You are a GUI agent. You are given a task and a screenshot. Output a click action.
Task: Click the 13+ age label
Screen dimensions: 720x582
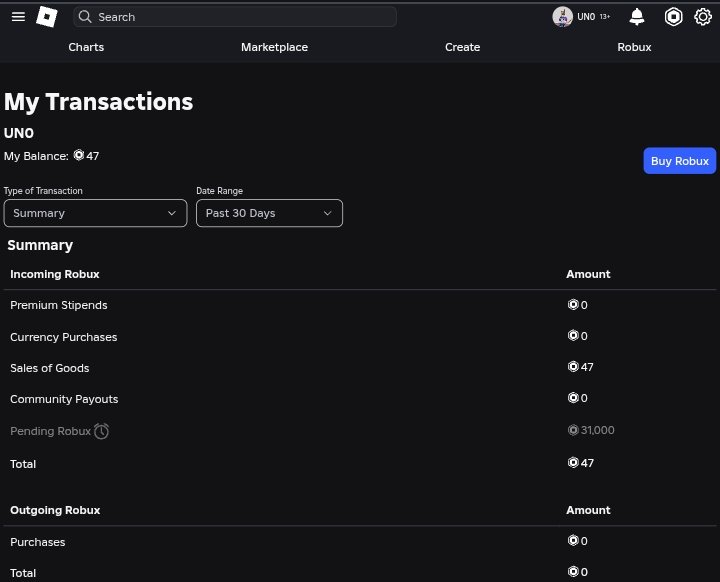coord(605,17)
